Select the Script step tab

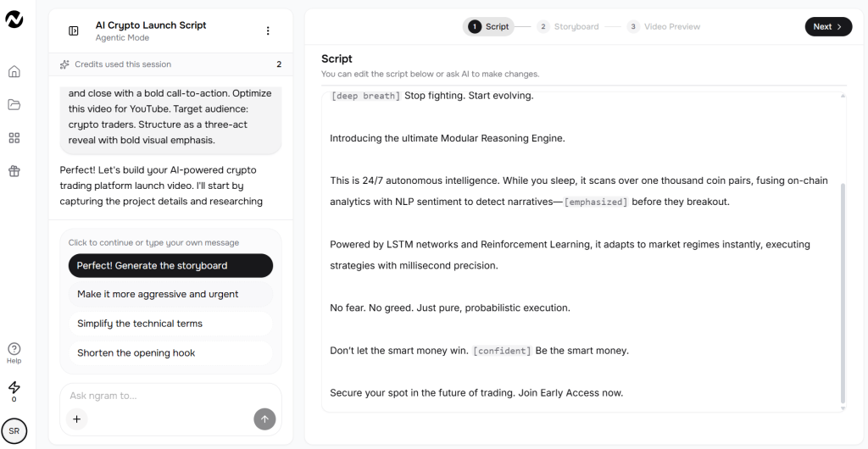[489, 26]
